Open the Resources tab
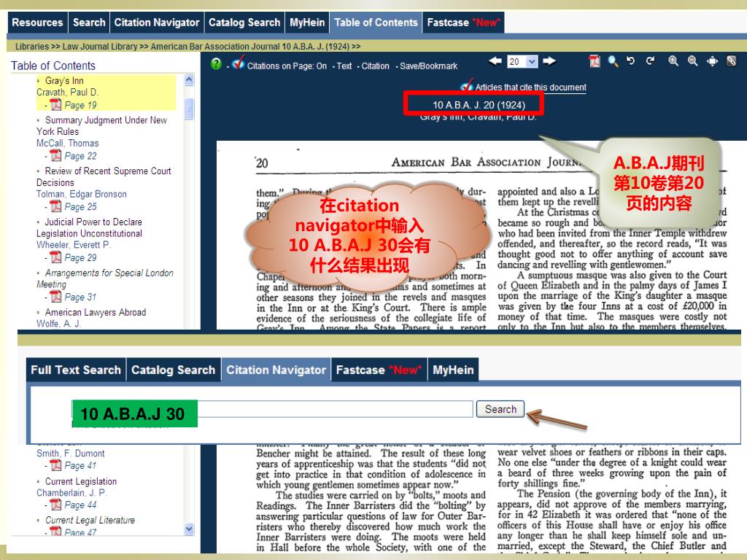 [x=37, y=23]
